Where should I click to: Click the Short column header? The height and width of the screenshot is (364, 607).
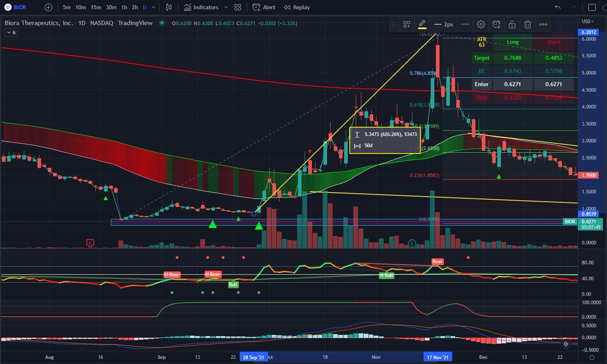coord(553,42)
